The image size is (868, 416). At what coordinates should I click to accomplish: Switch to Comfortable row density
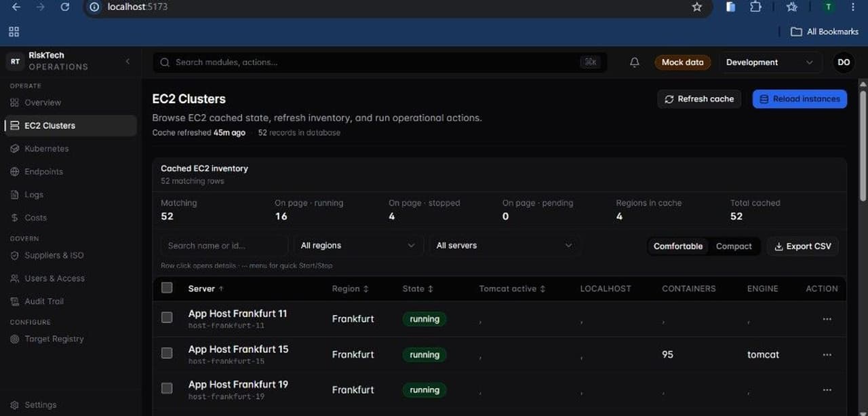pyautogui.click(x=677, y=246)
